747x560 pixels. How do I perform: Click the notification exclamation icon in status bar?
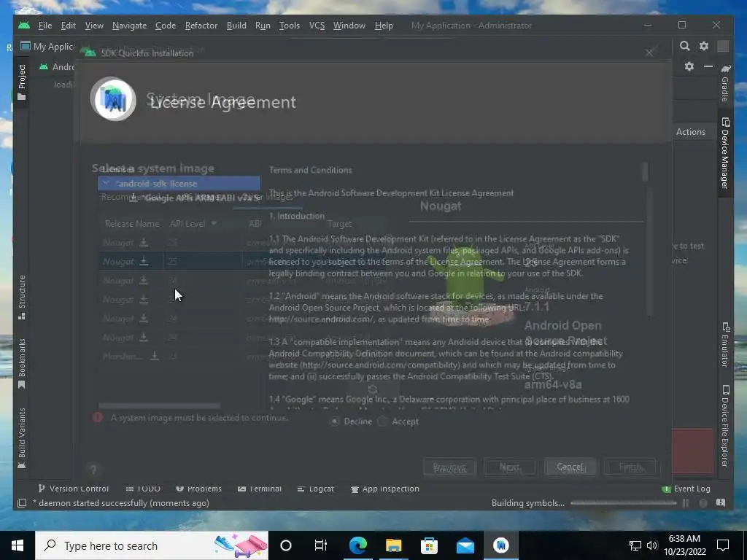click(x=721, y=503)
